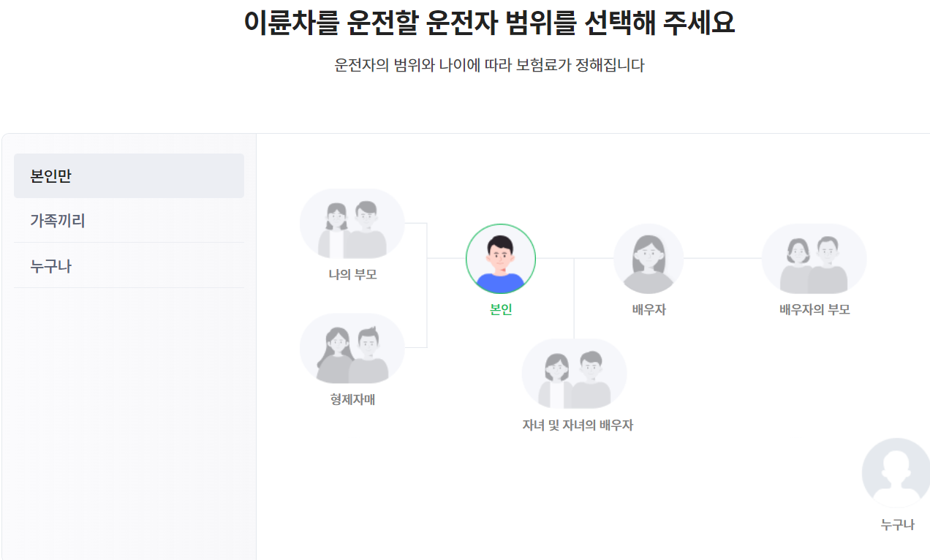Image resolution: width=930 pixels, height=560 pixels.
Task: Select the 배우자의 부모 avatar icon
Action: (814, 259)
